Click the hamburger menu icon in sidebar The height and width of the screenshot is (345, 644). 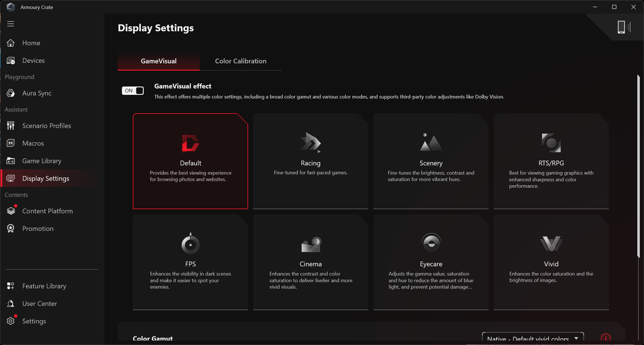(10, 24)
